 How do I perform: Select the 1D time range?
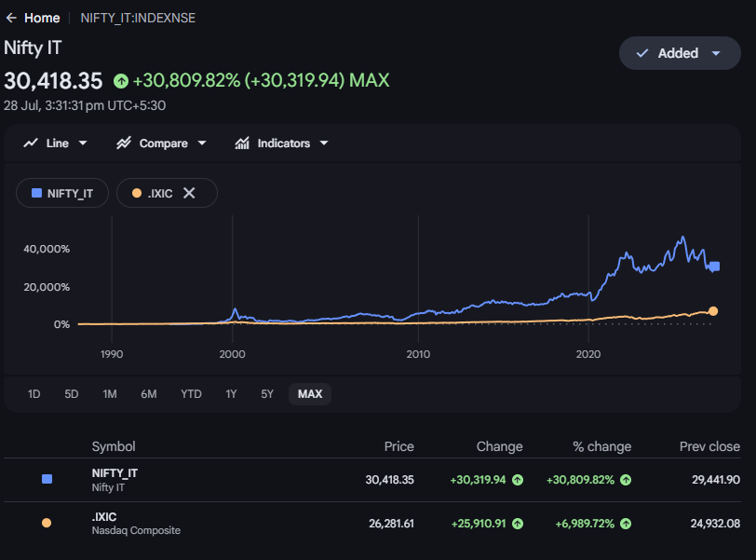34,394
